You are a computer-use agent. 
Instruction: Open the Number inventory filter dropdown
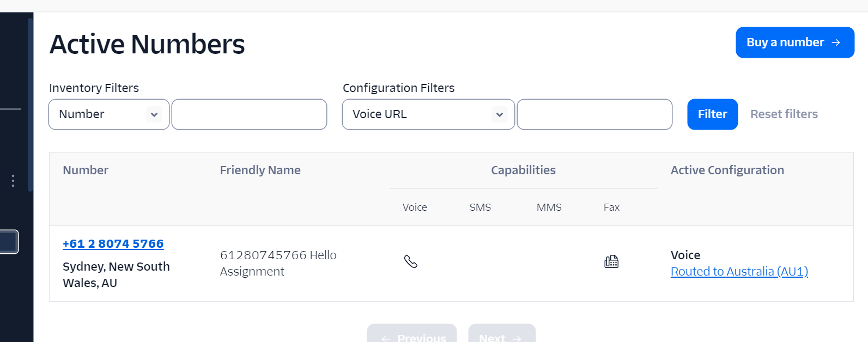(x=108, y=114)
